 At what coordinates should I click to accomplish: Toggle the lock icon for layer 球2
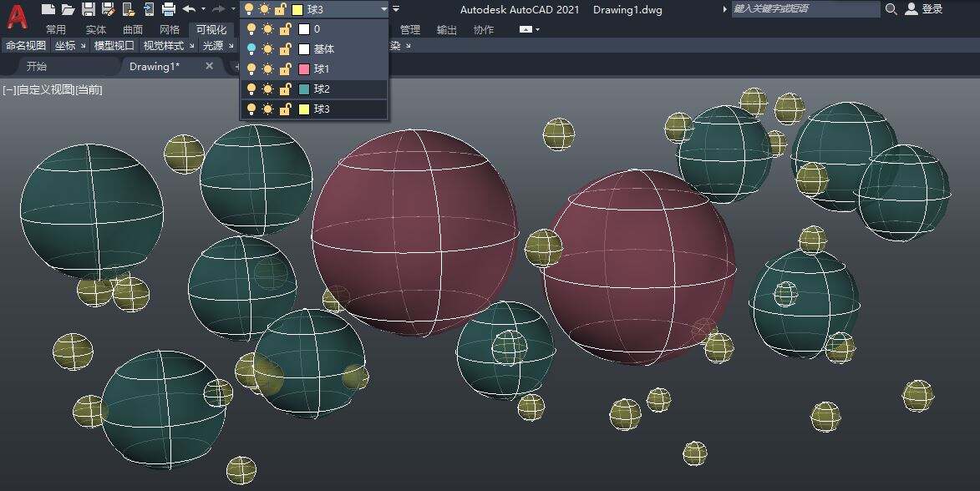point(284,89)
